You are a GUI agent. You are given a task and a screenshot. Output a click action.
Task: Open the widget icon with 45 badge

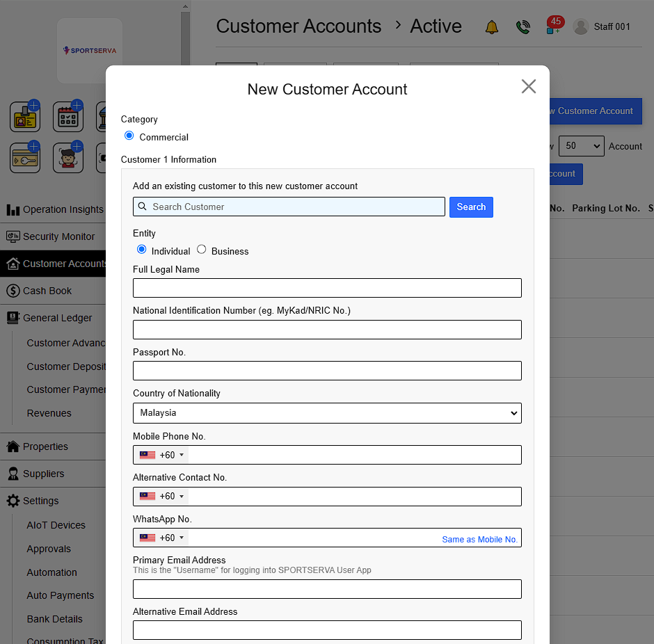coord(554,26)
